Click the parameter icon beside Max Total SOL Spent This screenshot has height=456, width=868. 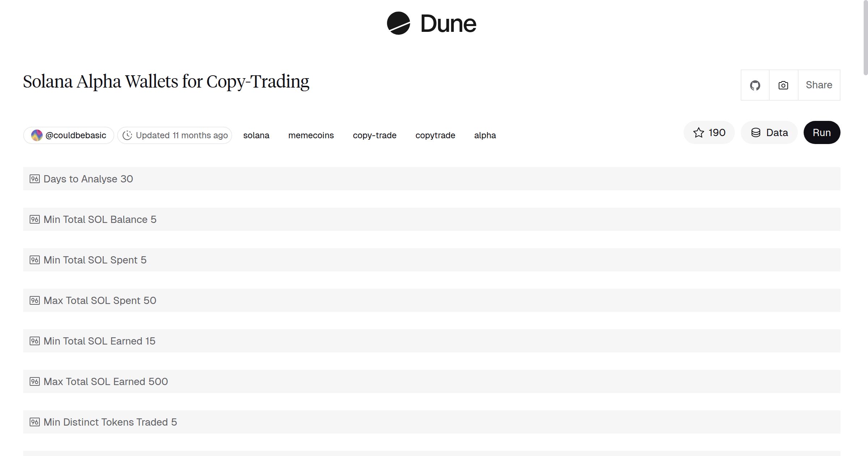click(x=35, y=300)
